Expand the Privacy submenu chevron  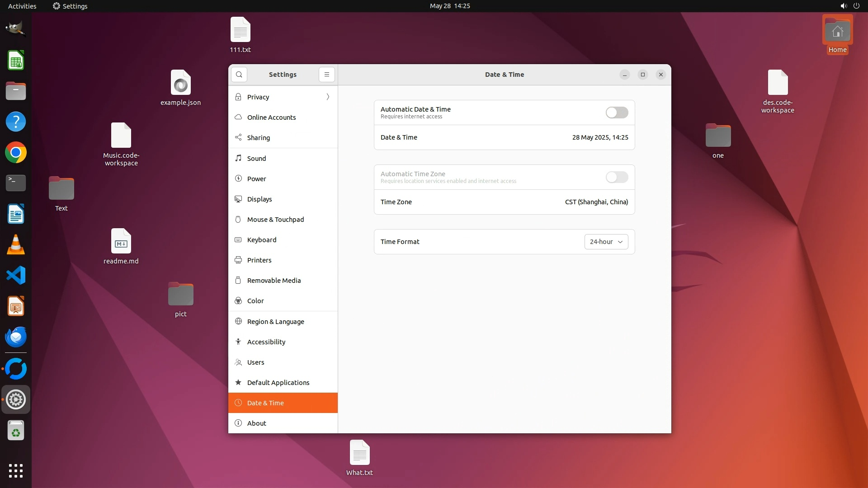coord(328,97)
